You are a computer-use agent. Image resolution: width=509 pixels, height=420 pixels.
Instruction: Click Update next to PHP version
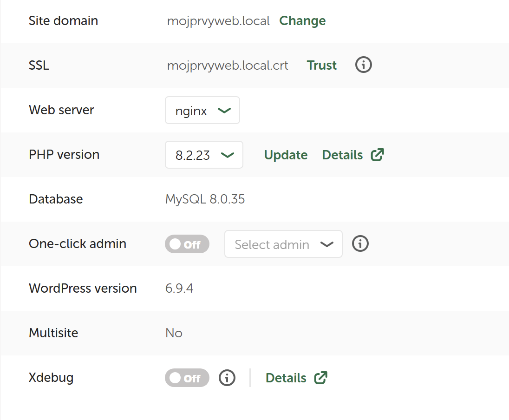tap(286, 155)
